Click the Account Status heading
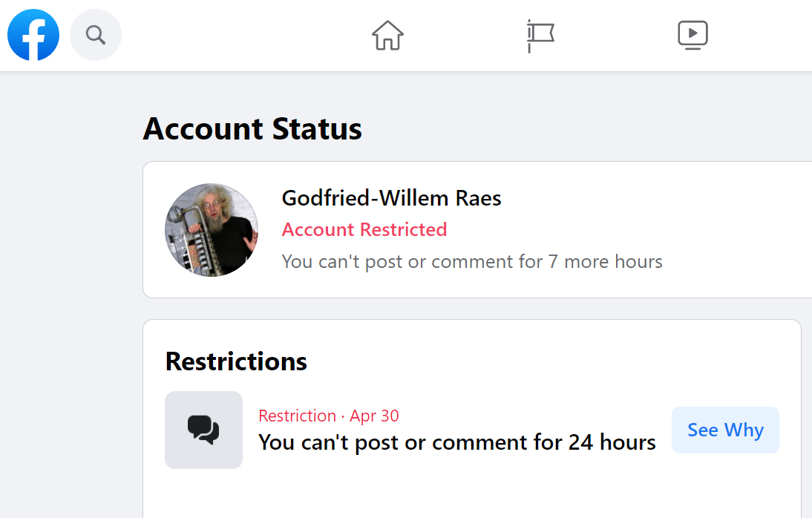 tap(252, 128)
